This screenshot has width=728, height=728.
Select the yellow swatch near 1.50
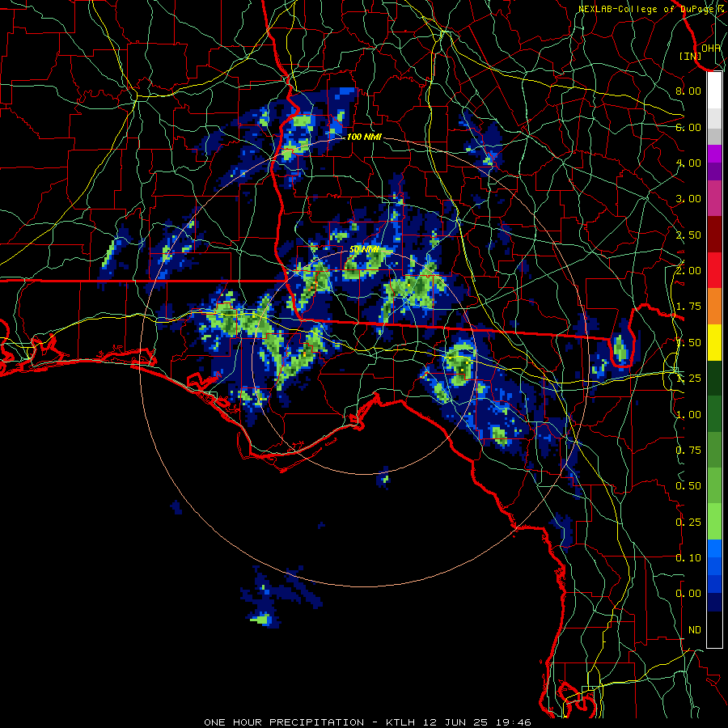click(x=714, y=342)
